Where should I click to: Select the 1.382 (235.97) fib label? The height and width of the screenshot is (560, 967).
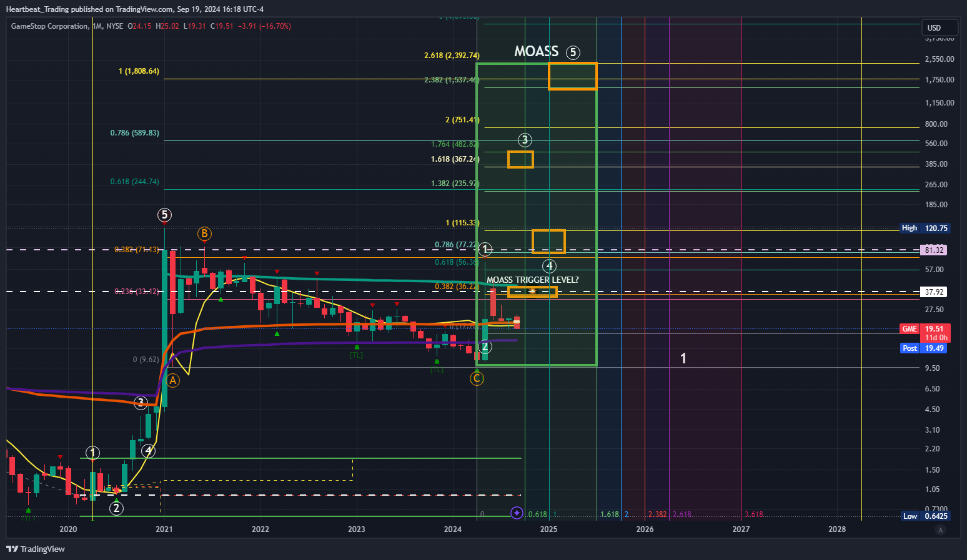[x=455, y=184]
